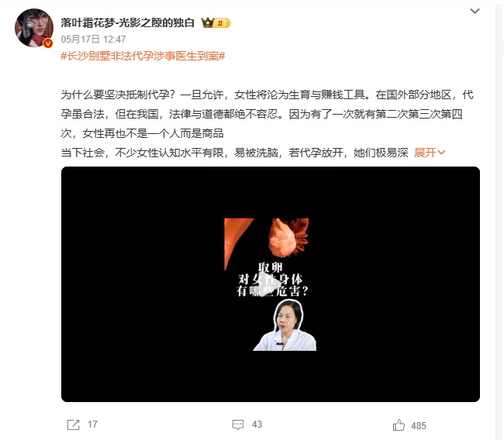Click the chevron arrow beside 展开
The height and width of the screenshot is (440, 504).
click(441, 153)
